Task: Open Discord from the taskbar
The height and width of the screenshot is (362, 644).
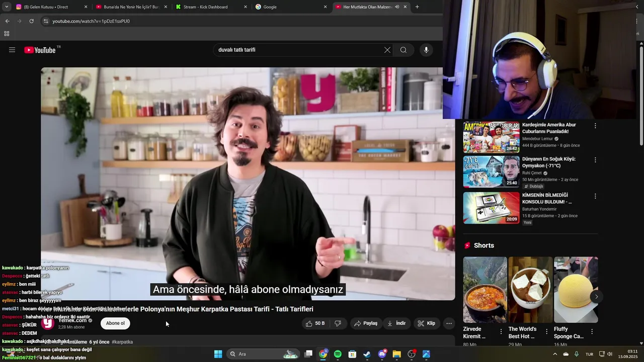Action: (x=382, y=354)
